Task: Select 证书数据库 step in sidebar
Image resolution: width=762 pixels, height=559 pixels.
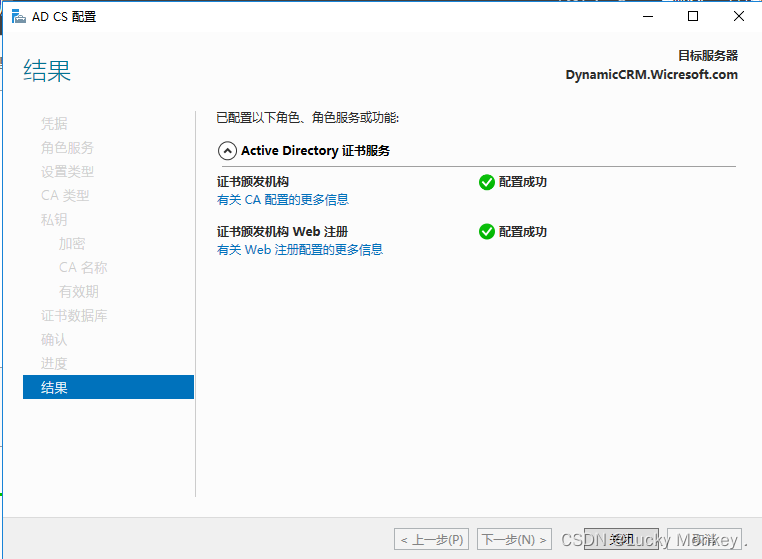Action: 74,315
